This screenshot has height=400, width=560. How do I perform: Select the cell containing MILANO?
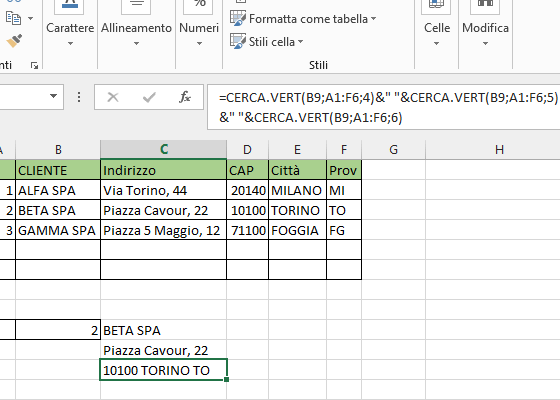click(x=297, y=190)
